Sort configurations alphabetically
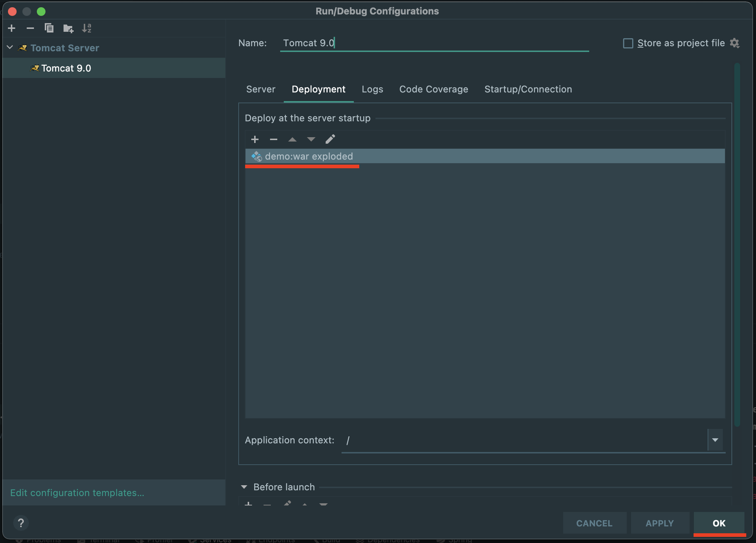 pos(87,28)
